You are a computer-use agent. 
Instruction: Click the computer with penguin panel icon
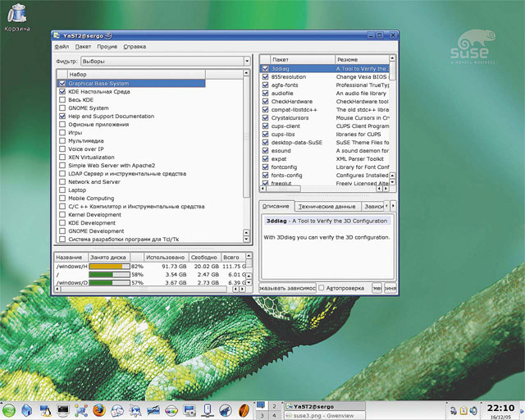click(45, 410)
